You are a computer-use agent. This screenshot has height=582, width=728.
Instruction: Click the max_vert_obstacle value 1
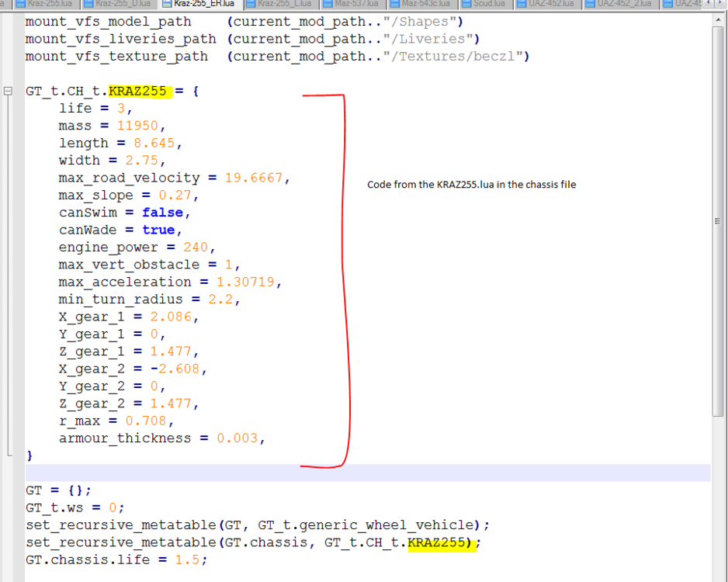228,265
